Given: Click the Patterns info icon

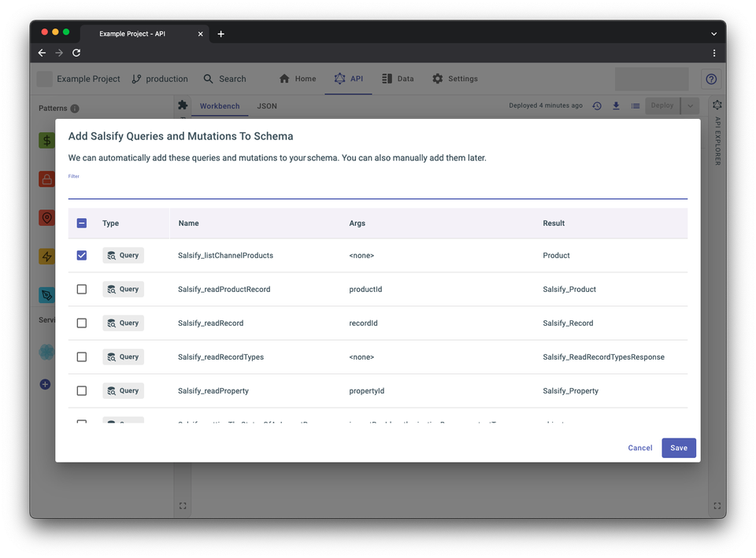Looking at the screenshot, I should click(x=75, y=109).
